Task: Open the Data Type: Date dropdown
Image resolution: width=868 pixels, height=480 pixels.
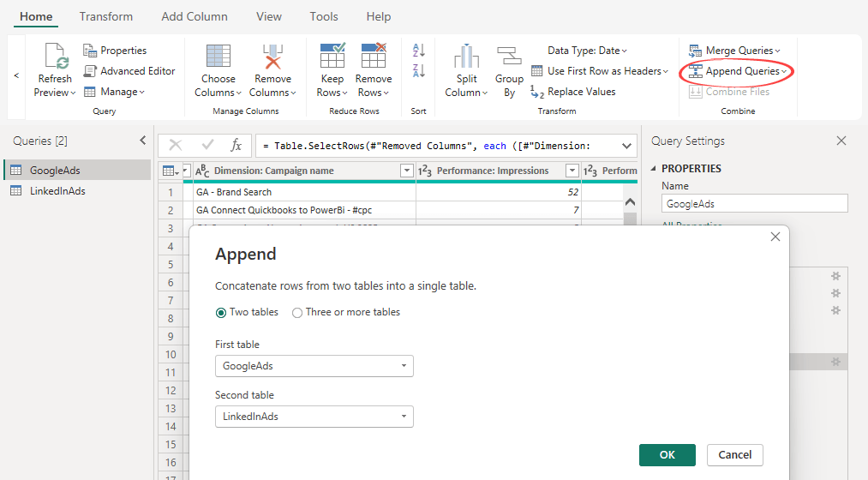Action: tap(587, 51)
